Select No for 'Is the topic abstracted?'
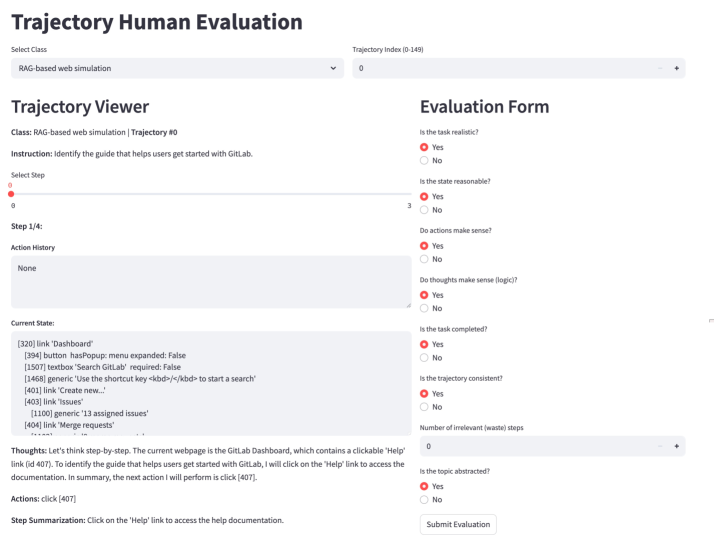Screen dimensions: 714x548 [x=424, y=500]
